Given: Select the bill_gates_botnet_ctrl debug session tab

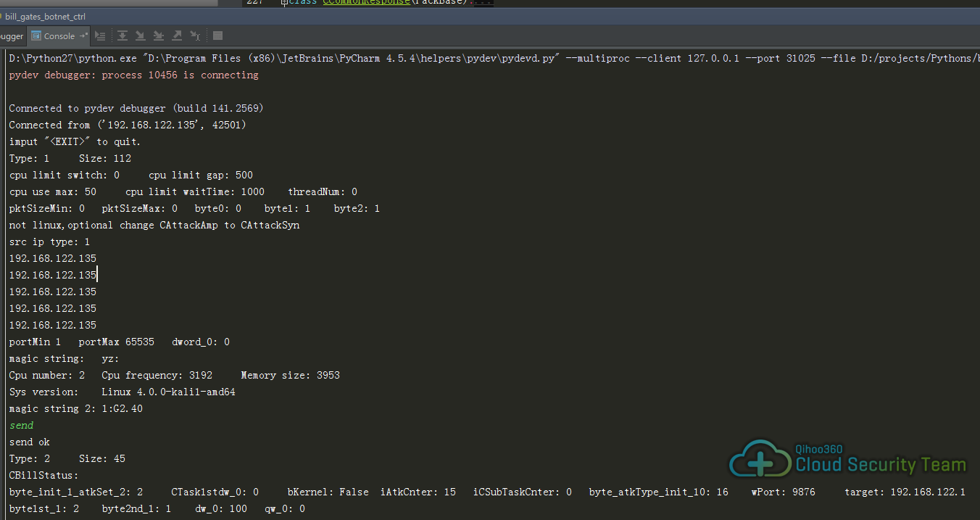Looking at the screenshot, I should point(45,16).
